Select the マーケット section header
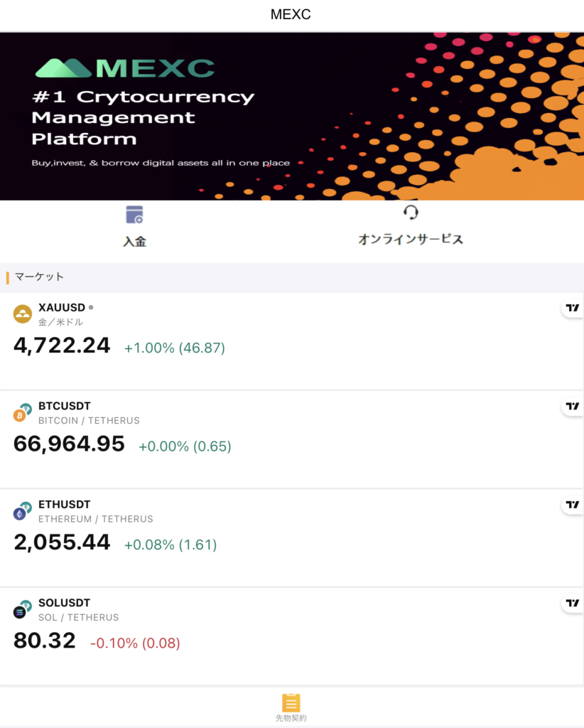This screenshot has height=728, width=584. 39,277
